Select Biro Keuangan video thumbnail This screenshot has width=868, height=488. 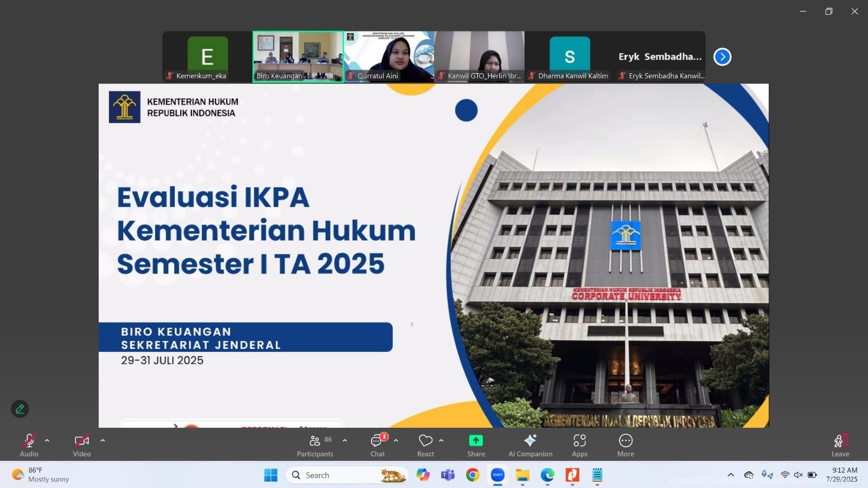298,56
